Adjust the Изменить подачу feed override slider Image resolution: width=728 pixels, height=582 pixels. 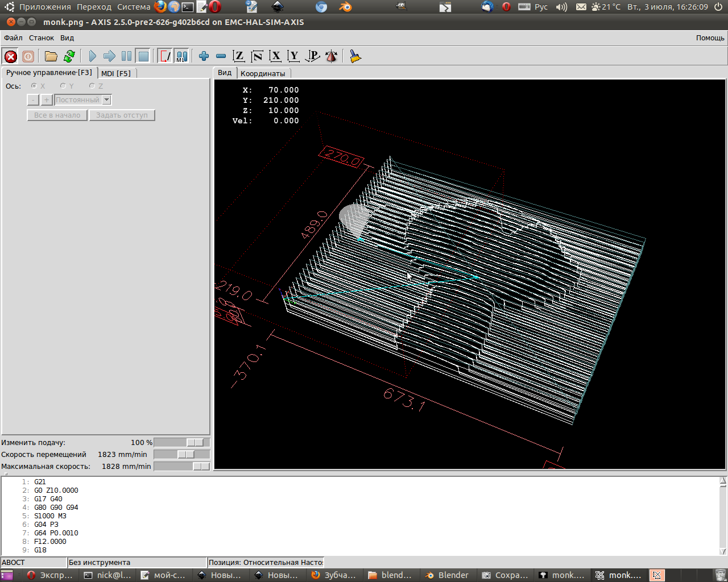(x=195, y=443)
